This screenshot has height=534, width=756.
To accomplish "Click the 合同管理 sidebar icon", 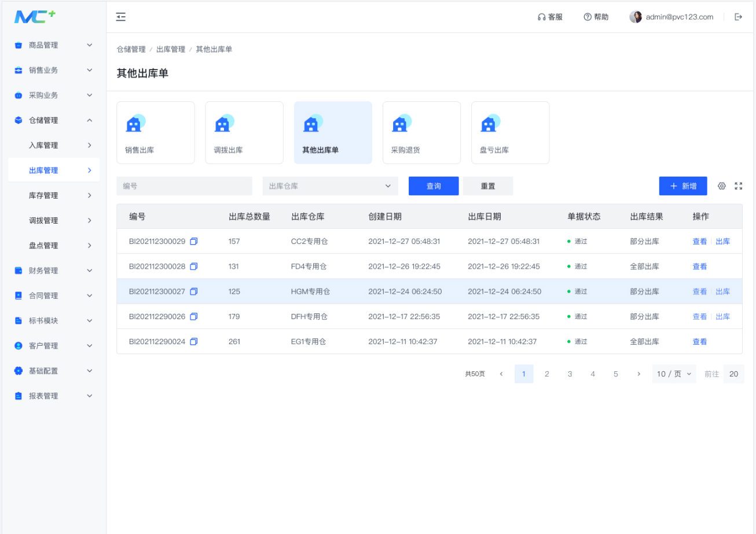I will click(19, 295).
